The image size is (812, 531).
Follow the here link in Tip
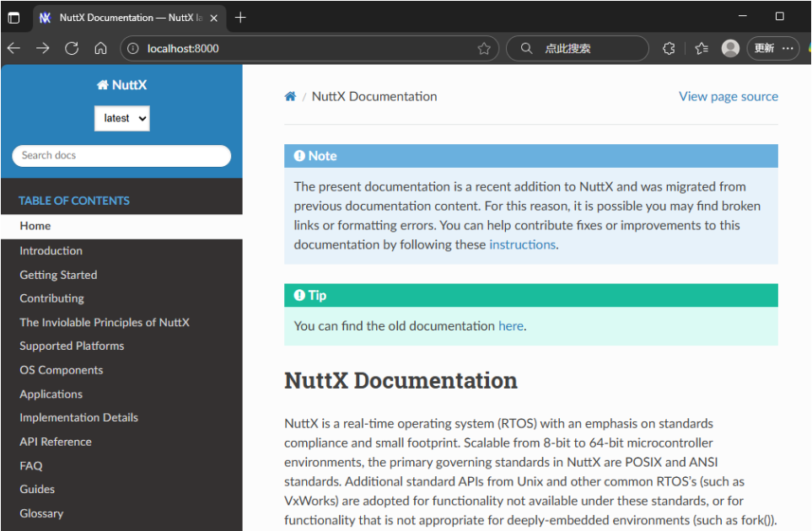(511, 326)
